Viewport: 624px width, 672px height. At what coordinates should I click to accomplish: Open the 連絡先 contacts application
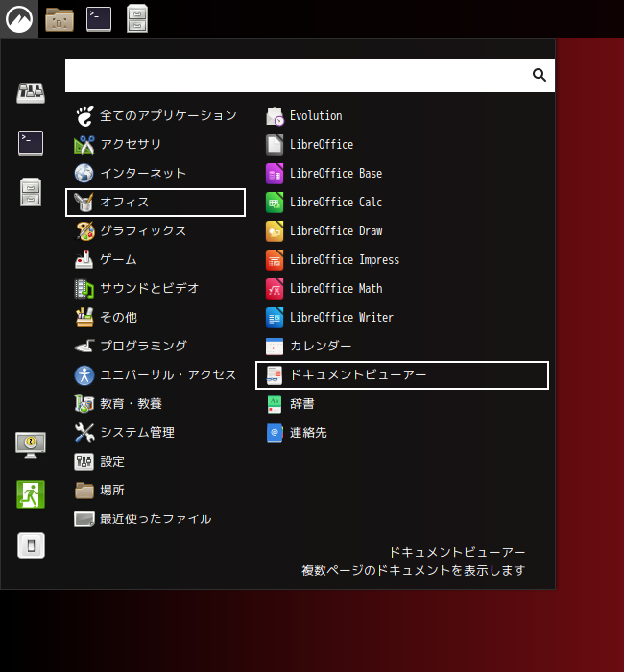(402, 432)
